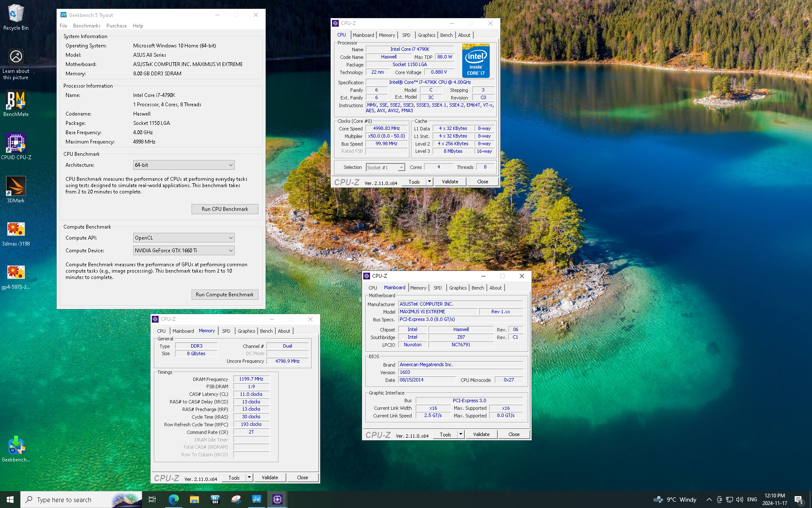
Task: Launch the CPUID CPU-Z desktop shortcut
Action: pos(16,146)
